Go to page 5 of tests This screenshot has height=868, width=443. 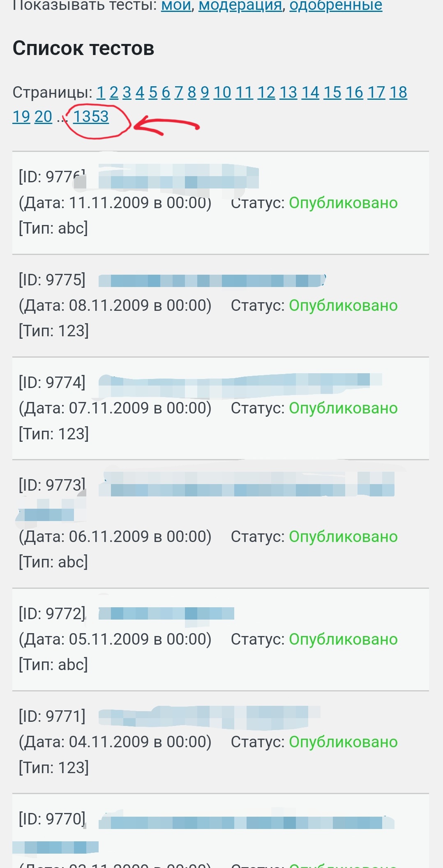[x=153, y=93]
